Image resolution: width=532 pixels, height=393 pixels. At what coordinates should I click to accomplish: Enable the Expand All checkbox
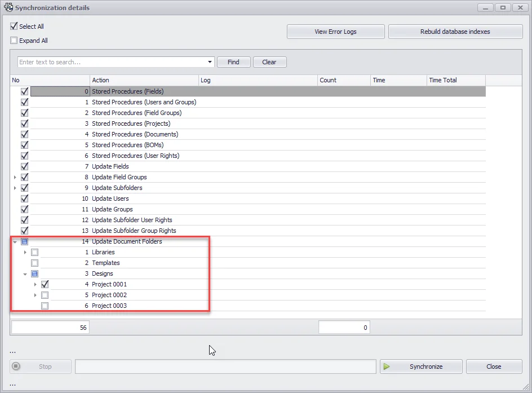pyautogui.click(x=14, y=41)
